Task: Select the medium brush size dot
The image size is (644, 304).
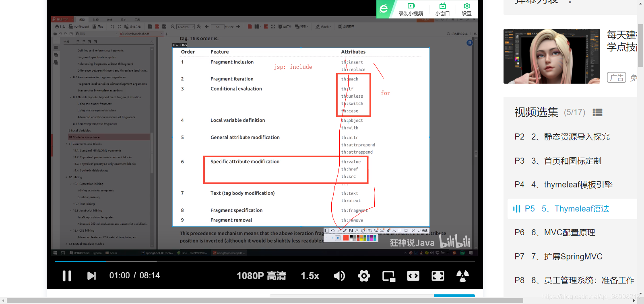Action: [x=332, y=238]
